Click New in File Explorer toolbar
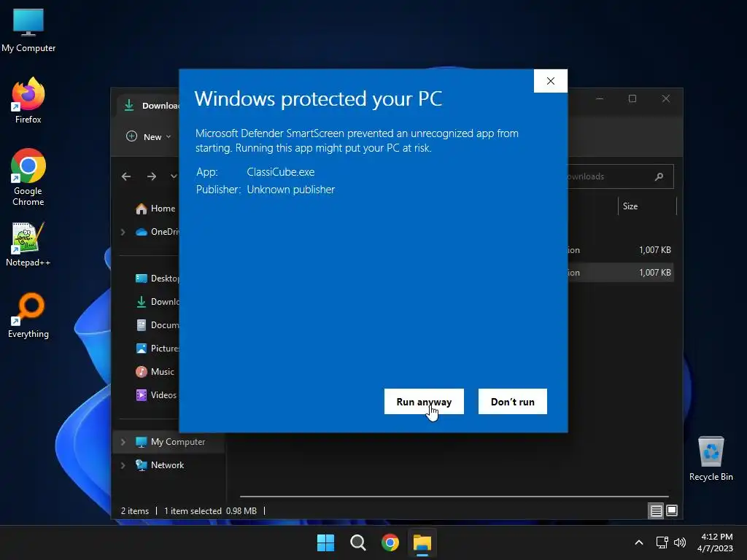The image size is (747, 560). pos(148,136)
